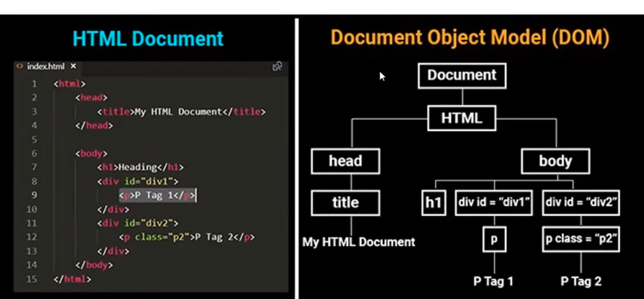The height and width of the screenshot is (299, 644).
Task: Click the <div id="div2"> code on line 11
Action: pos(137,223)
